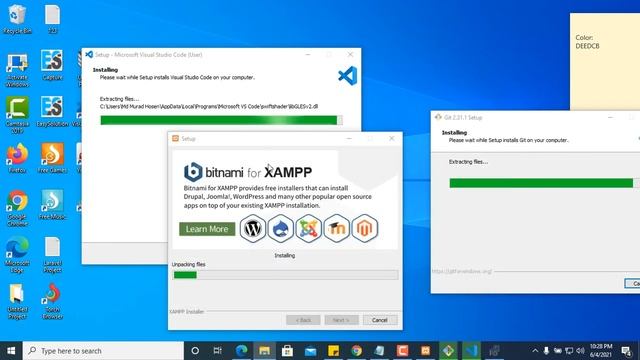Open the EasySolution desktop shortcut
Viewport: 640px width, 360px height.
point(52,112)
